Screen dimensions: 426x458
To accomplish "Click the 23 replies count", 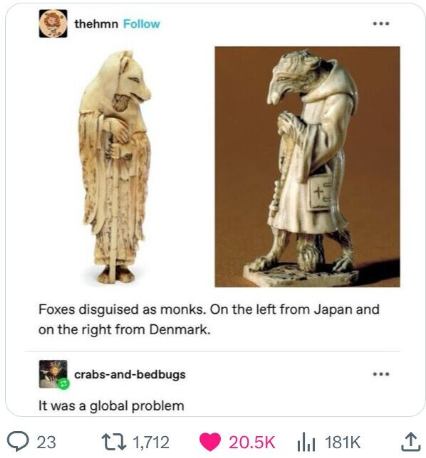I will tap(46, 442).
